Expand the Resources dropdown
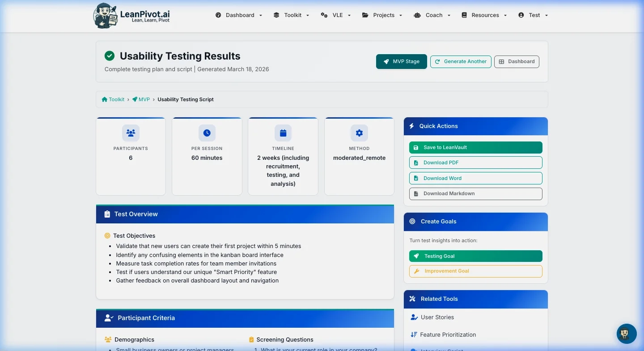The height and width of the screenshot is (351, 644). point(485,15)
